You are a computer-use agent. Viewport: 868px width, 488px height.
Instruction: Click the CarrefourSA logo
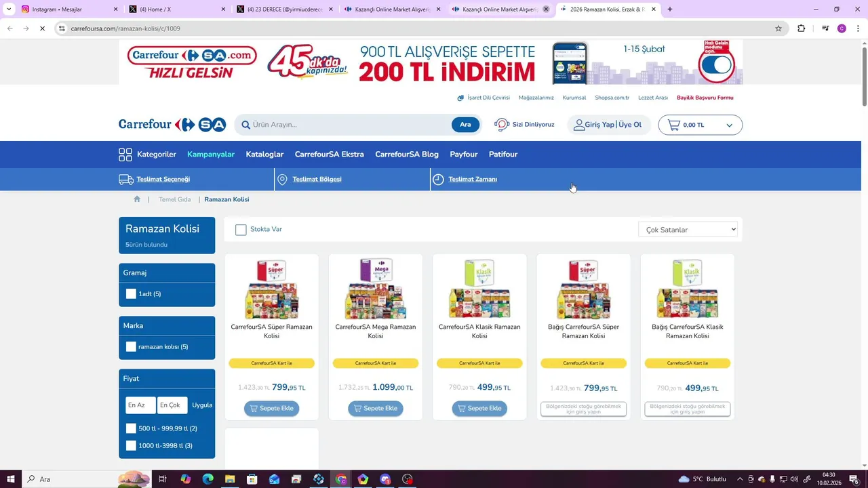pyautogui.click(x=172, y=125)
